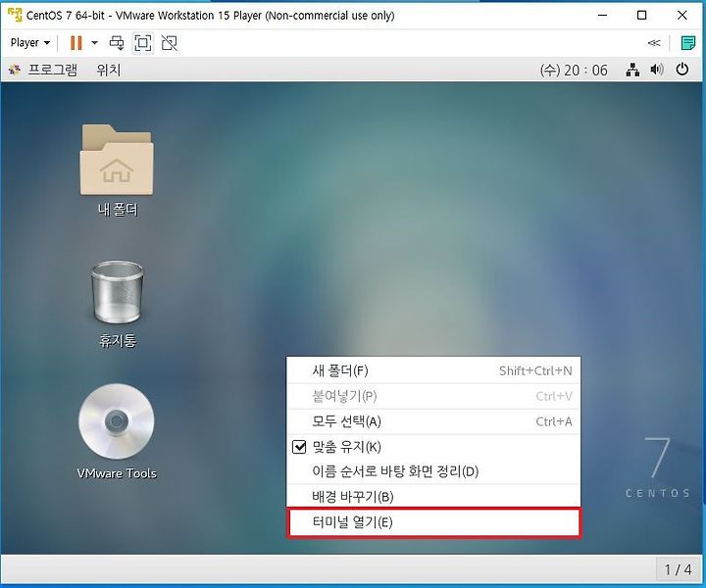Click the activities icon beside 프로그램

pyautogui.click(x=15, y=70)
